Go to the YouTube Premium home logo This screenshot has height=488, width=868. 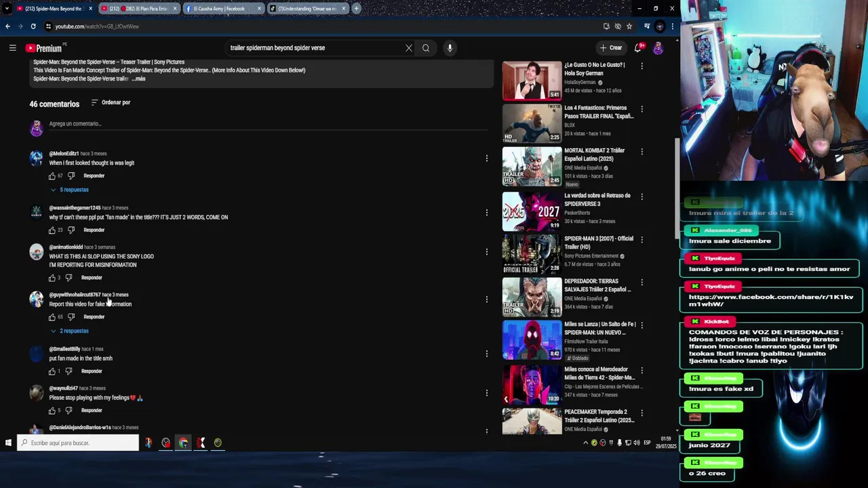(44, 48)
